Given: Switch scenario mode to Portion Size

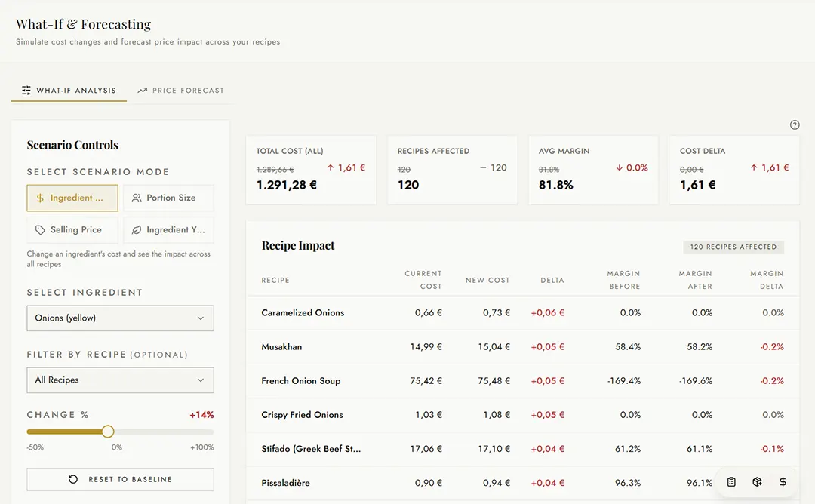Looking at the screenshot, I should click(x=168, y=198).
